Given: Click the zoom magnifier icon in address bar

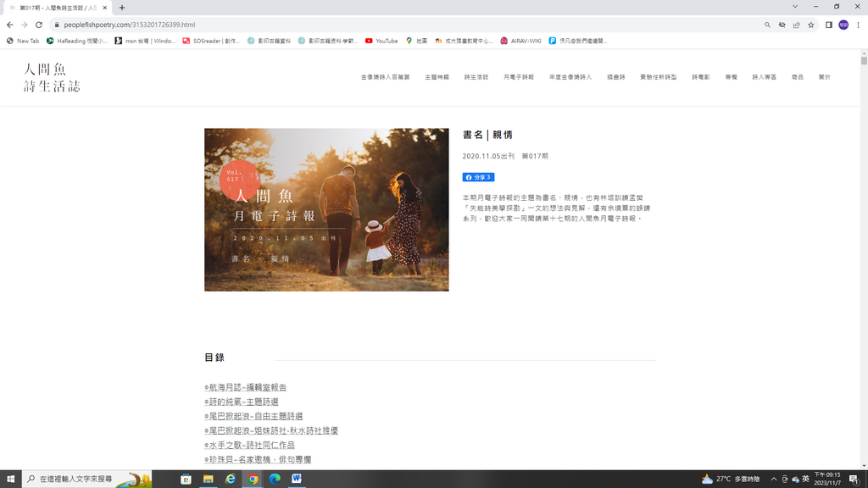Looking at the screenshot, I should pyautogui.click(x=768, y=25).
